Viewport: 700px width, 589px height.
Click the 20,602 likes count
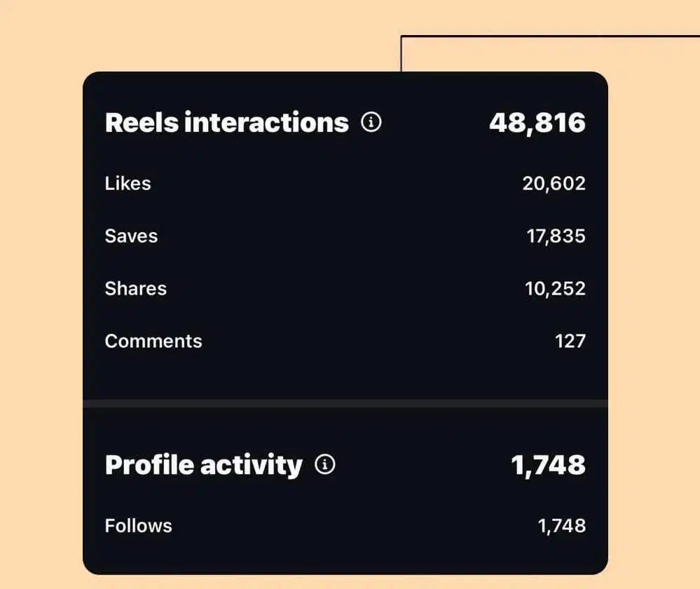click(x=554, y=184)
